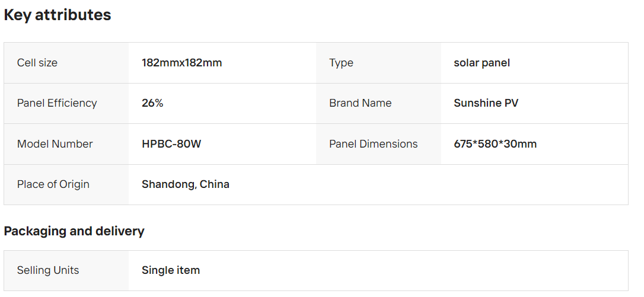644x297 pixels.
Task: Click the HPBC-80W model value
Action: click(171, 144)
